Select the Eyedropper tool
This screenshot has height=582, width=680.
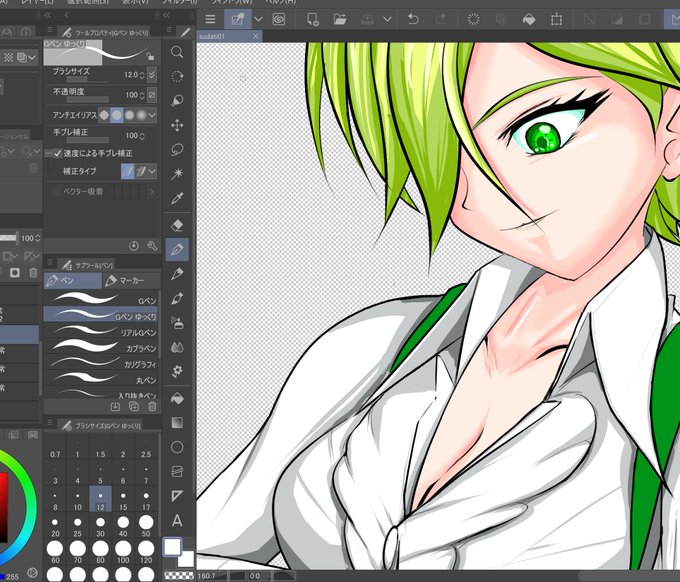coord(177,199)
